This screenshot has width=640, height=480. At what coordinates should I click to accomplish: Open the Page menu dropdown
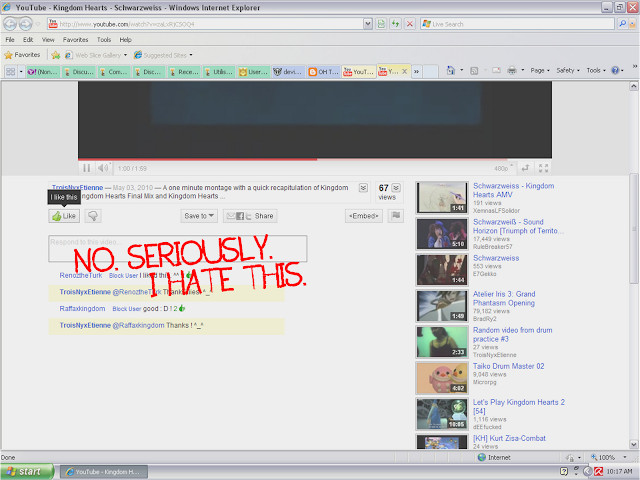540,70
